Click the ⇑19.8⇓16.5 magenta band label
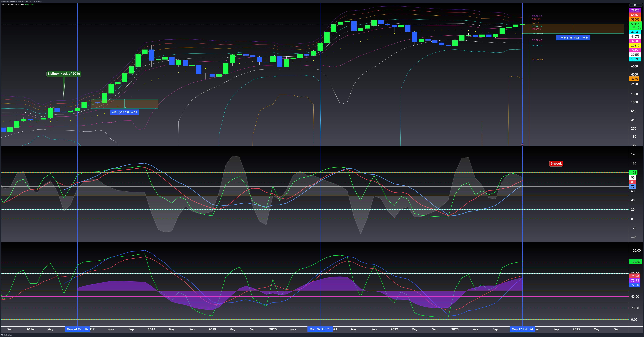This screenshot has width=644, height=337. [x=537, y=40]
